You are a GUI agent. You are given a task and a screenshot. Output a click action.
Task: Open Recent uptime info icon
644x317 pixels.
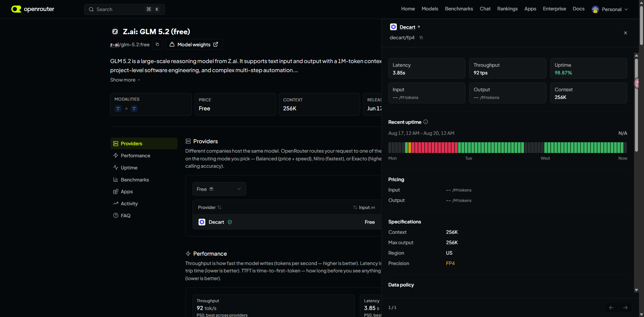pyautogui.click(x=426, y=122)
